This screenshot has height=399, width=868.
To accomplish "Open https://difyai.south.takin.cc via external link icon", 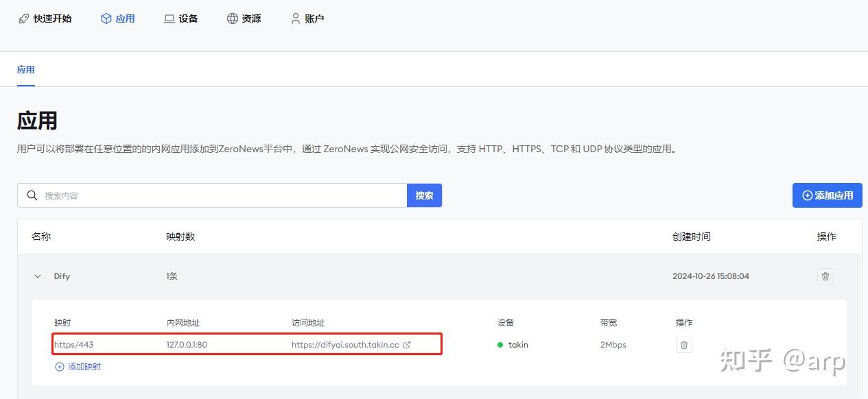I will tap(408, 345).
